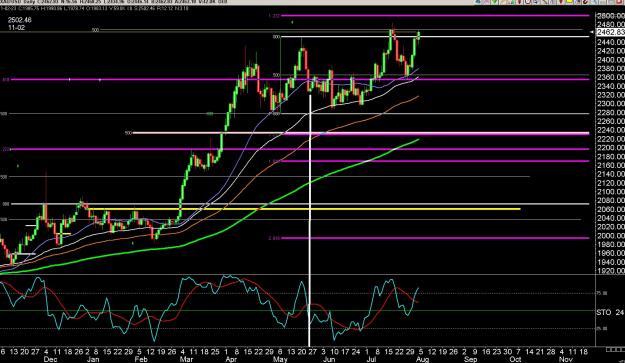Select the thick white-pink horizontal line near 2235
The image size is (625, 363).
click(361, 133)
